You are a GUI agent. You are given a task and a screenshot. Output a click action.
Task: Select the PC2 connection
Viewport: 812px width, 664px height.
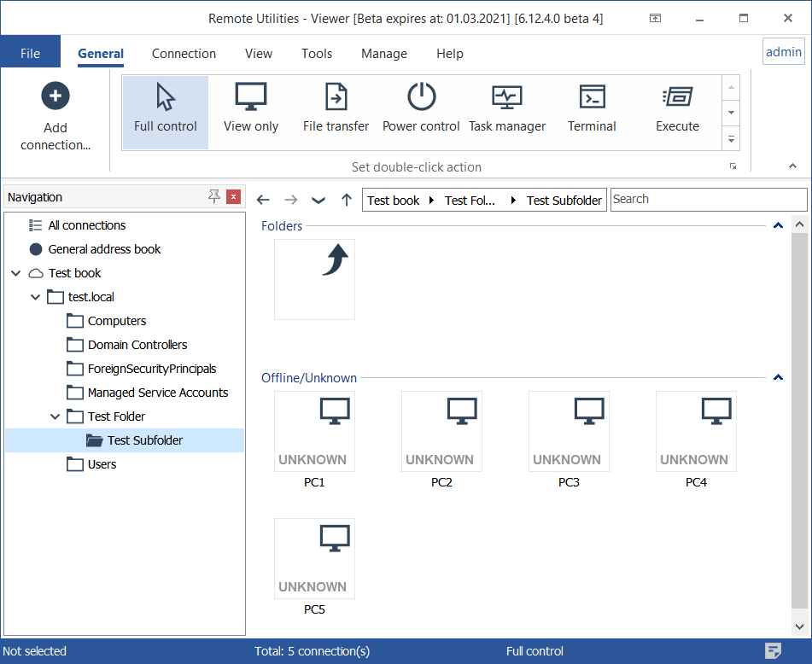[x=441, y=440]
